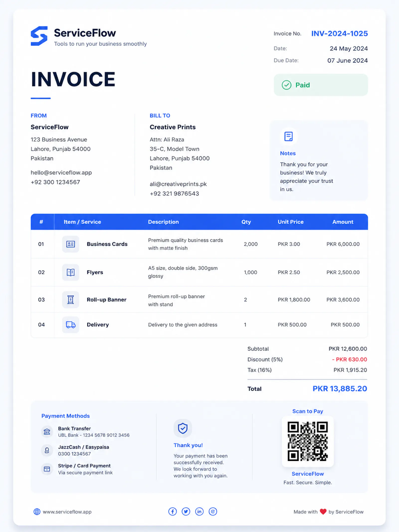
Task: Click the Roll-up Banner stand icon
Action: coord(71,300)
